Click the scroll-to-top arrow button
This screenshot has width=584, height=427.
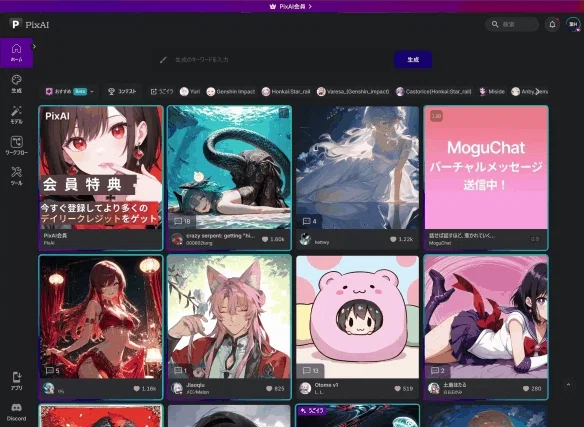568,384
